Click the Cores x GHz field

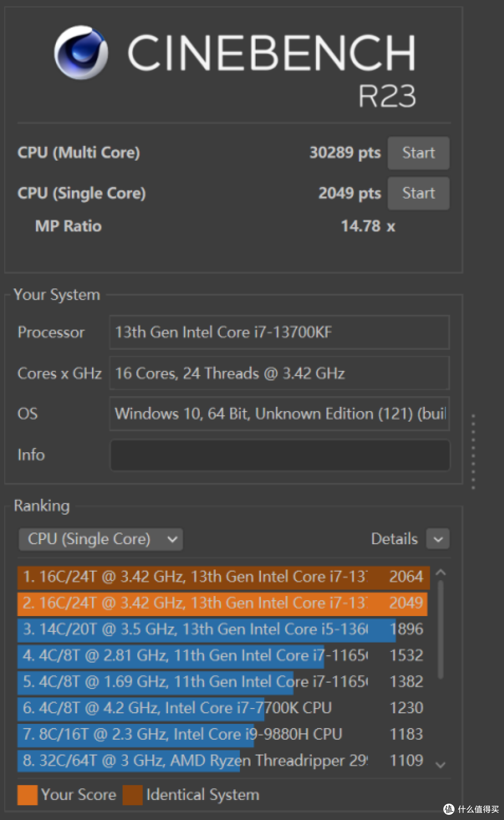coord(279,373)
